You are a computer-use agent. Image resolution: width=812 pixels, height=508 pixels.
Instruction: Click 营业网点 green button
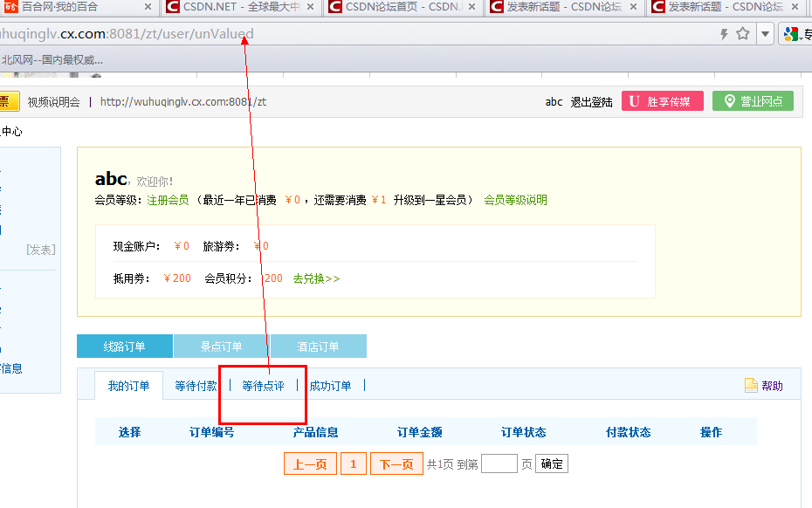coord(753,101)
